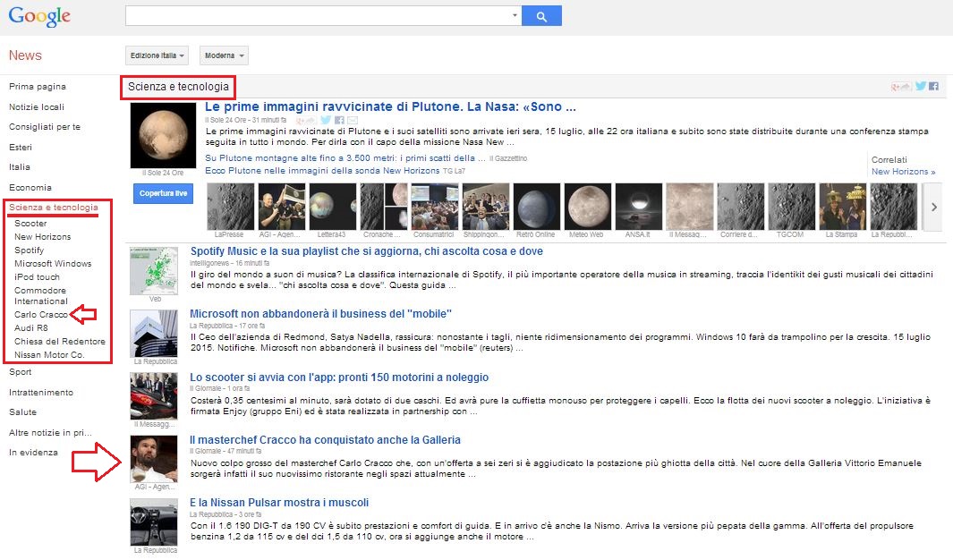Image resolution: width=953 pixels, height=560 pixels.
Task: Open the Edizione Italia dropdown
Action: click(x=158, y=55)
